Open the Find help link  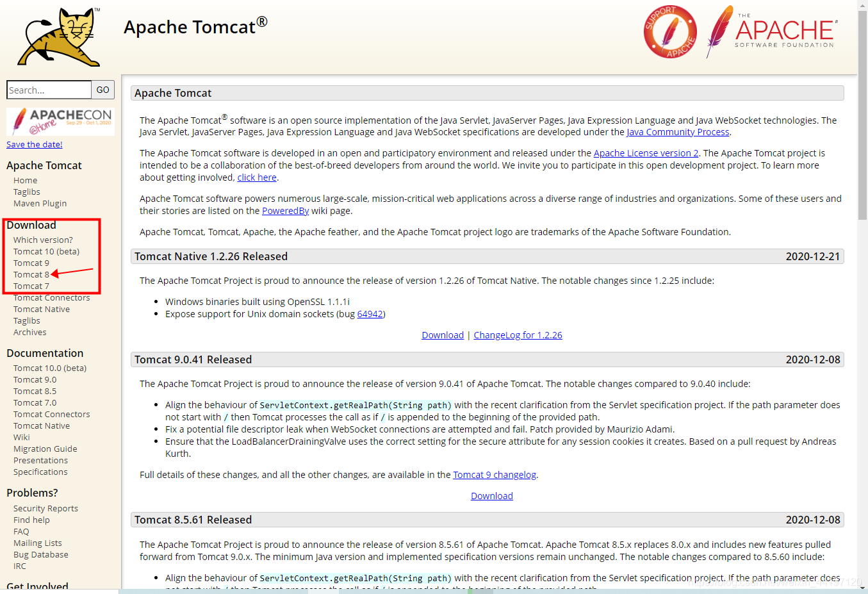point(31,520)
